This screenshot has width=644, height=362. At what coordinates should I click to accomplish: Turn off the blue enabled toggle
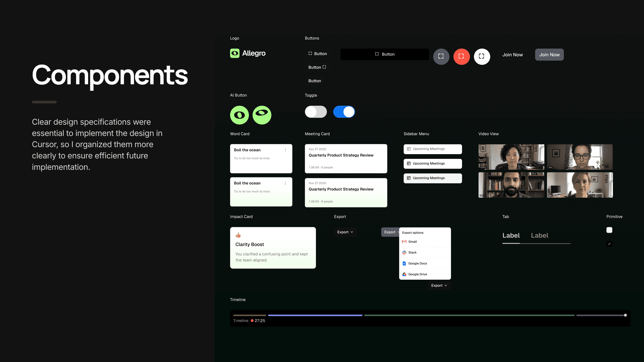click(344, 112)
